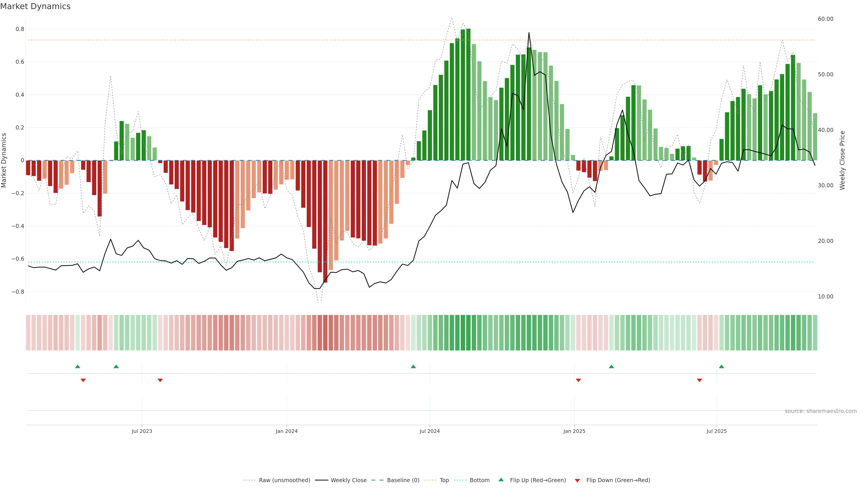Viewport: 868px width, 488px height.
Task: Click the green flip-up marker just after July 2025
Action: [x=722, y=366]
